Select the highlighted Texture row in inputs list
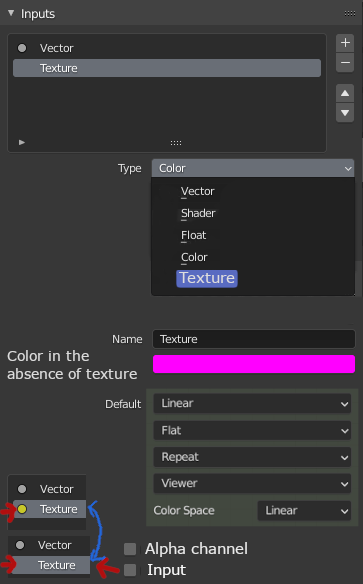 tap(167, 68)
